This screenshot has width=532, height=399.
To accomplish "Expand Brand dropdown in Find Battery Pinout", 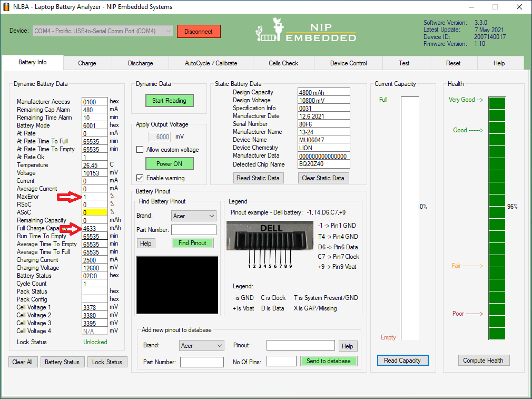I will tap(194, 216).
